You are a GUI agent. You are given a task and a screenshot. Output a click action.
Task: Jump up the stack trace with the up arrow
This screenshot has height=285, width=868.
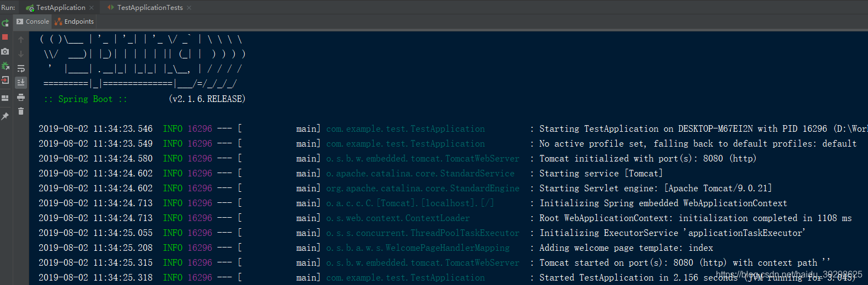[x=21, y=40]
